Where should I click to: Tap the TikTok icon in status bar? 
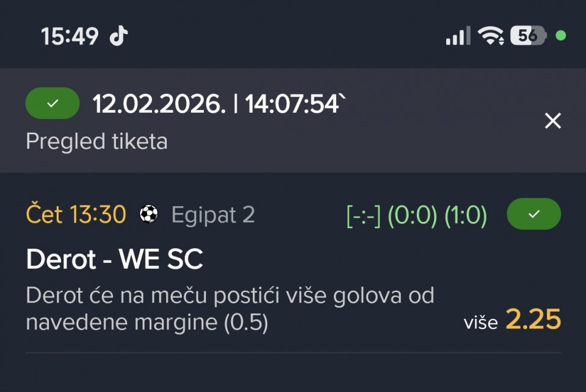118,36
